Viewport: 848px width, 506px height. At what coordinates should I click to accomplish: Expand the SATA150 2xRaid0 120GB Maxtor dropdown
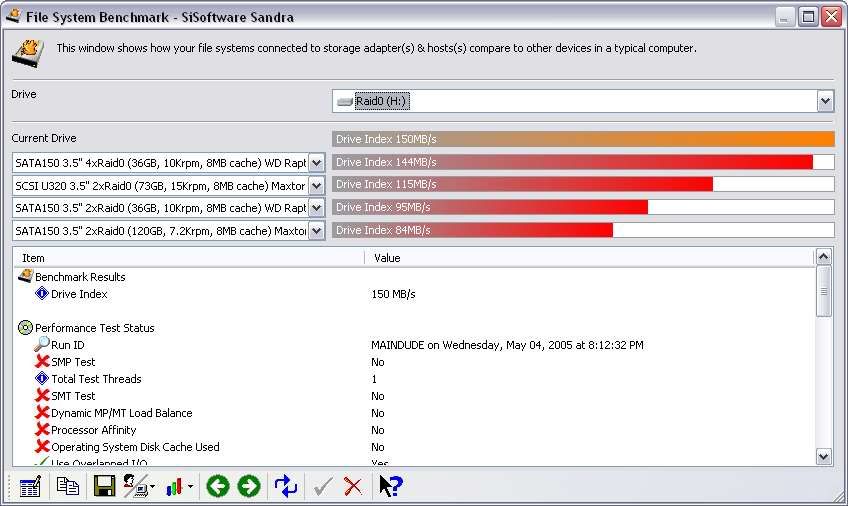pyautogui.click(x=317, y=231)
